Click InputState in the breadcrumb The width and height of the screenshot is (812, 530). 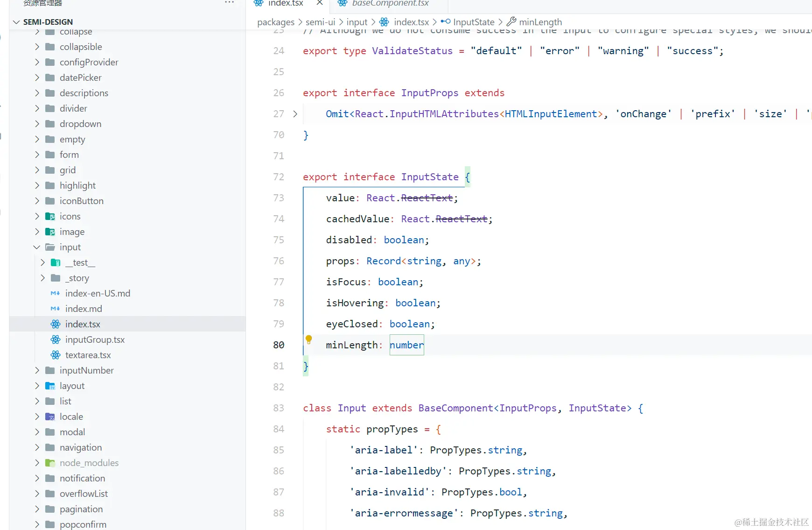point(474,22)
